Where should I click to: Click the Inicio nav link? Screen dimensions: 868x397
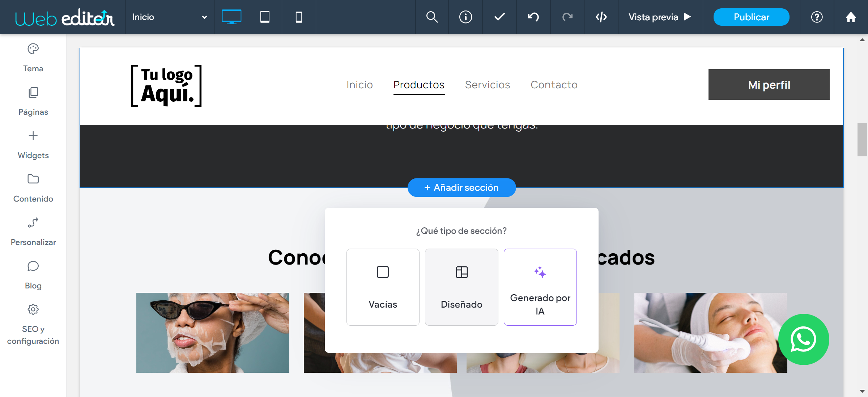tap(359, 85)
